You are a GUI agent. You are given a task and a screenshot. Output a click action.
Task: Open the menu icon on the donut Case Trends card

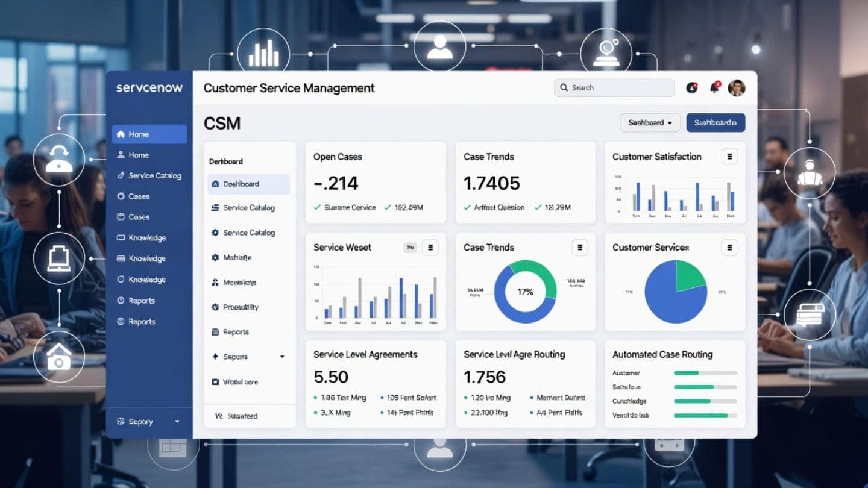[x=579, y=247]
